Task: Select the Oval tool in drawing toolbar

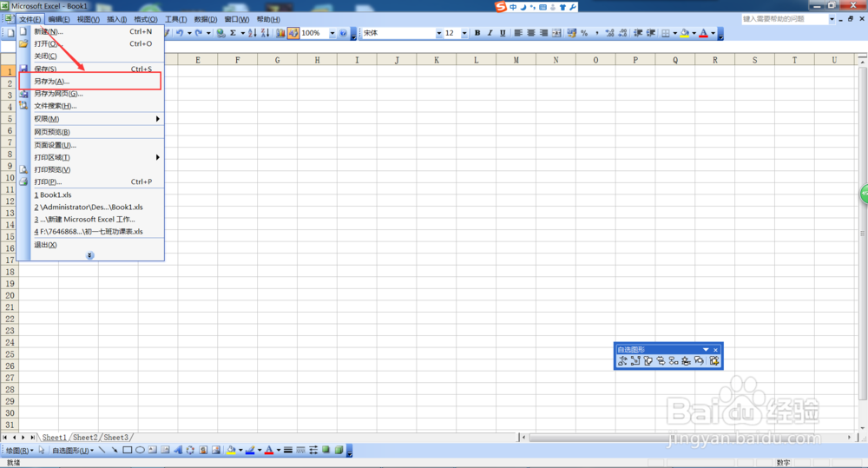Action: (140, 451)
